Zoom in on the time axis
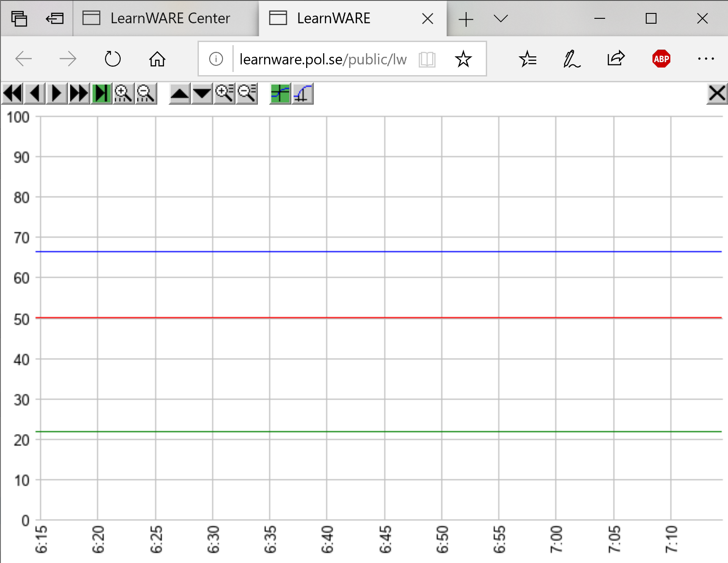This screenshot has height=563, width=728. [x=123, y=94]
